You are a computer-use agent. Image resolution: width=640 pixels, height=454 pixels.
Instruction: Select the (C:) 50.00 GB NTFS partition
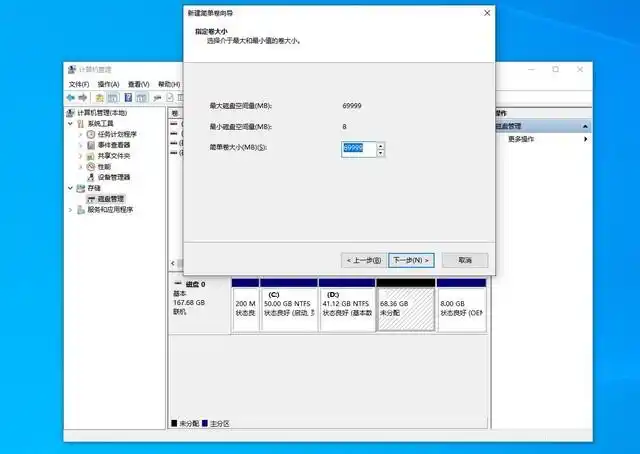(x=289, y=305)
